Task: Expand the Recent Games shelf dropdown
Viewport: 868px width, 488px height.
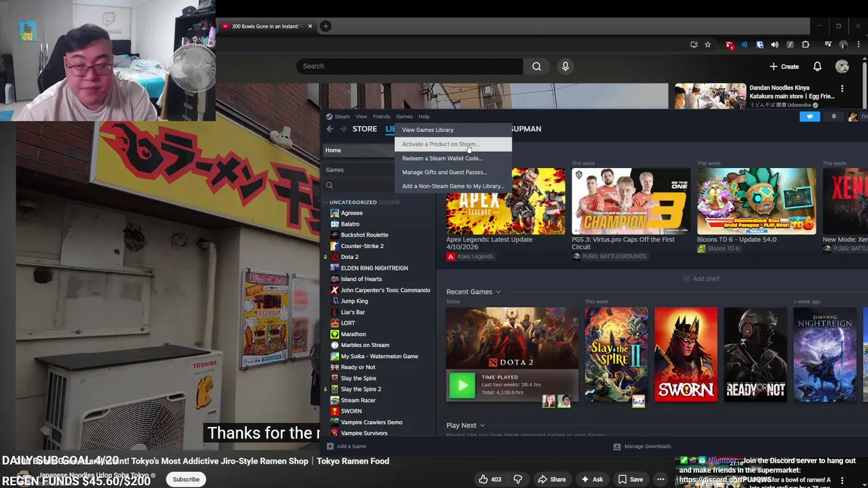Action: pyautogui.click(x=498, y=292)
